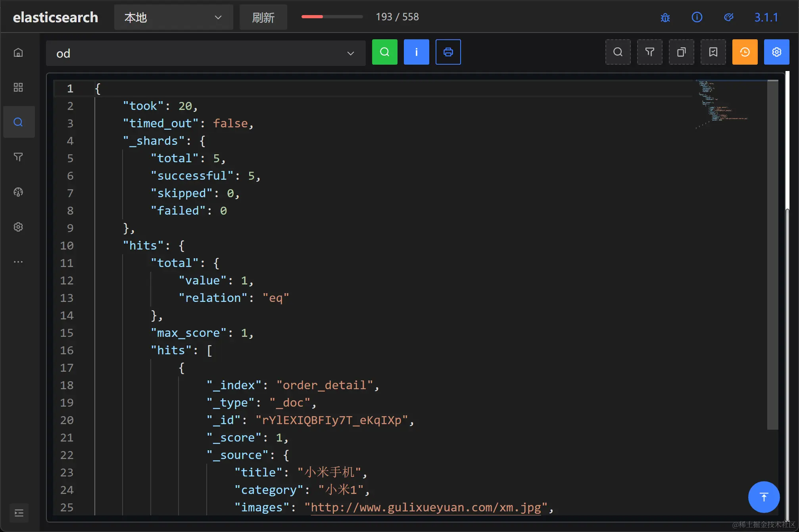Select the search tab in sidebar
The height and width of the screenshot is (532, 799).
[18, 122]
